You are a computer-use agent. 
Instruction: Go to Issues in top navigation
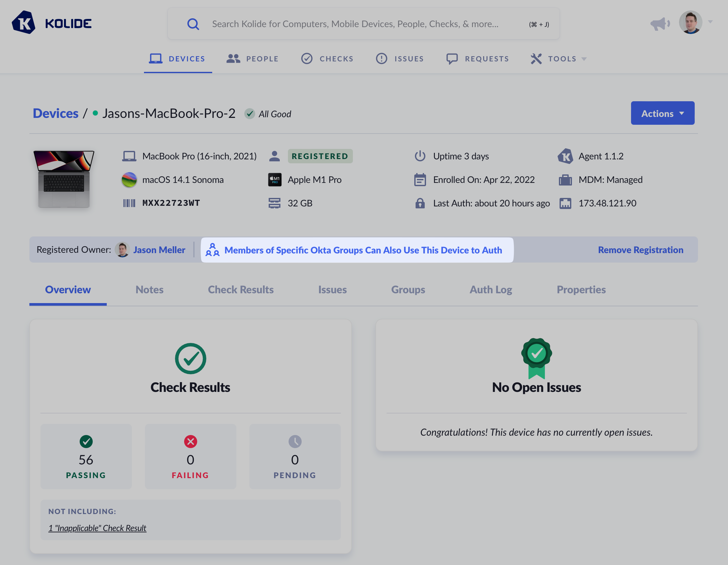click(x=400, y=59)
